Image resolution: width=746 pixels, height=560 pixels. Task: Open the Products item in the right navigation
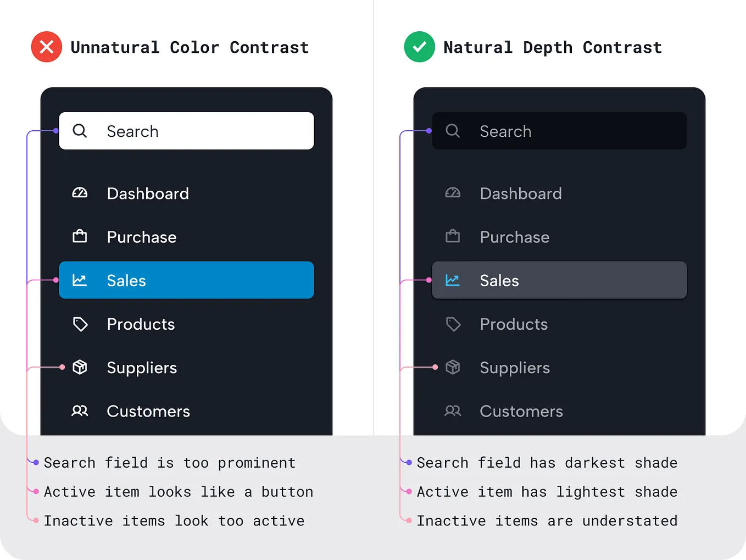tap(514, 324)
